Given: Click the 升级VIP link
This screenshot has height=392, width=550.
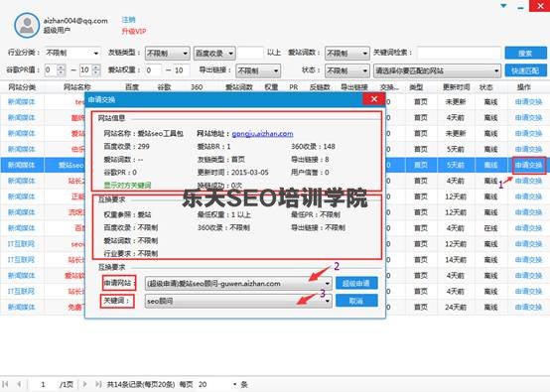Looking at the screenshot, I should point(134,31).
